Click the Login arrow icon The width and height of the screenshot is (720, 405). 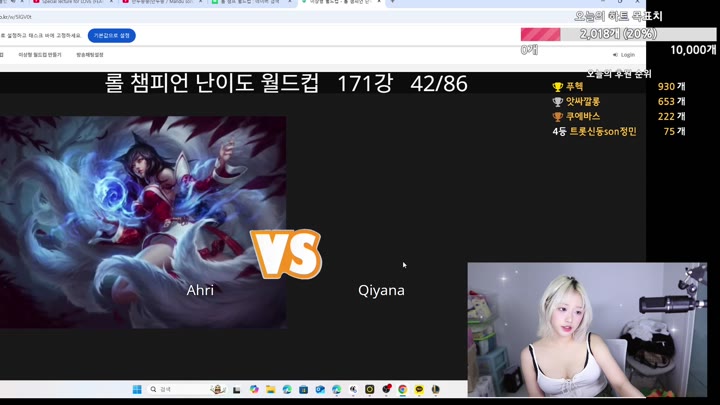coord(615,55)
